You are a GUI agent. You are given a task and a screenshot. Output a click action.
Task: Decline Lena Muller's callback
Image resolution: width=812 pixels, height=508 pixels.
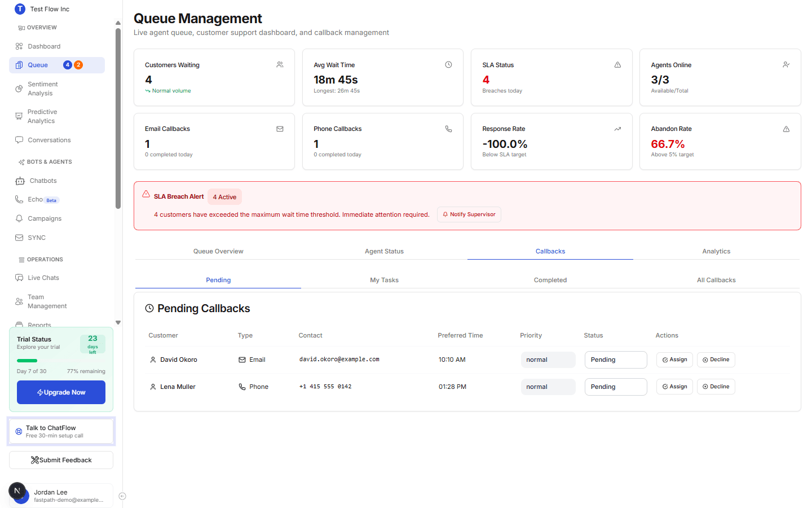[x=716, y=387]
